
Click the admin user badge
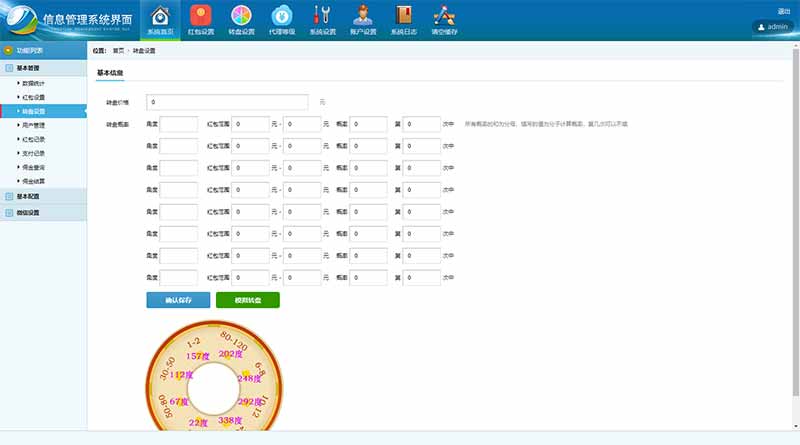point(773,27)
